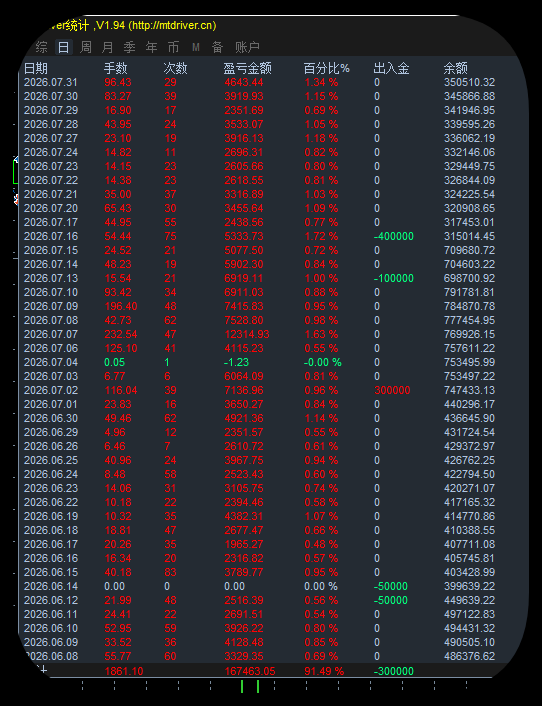The height and width of the screenshot is (706, 542).
Task: Select the 年 yearly tab
Action: point(152,47)
